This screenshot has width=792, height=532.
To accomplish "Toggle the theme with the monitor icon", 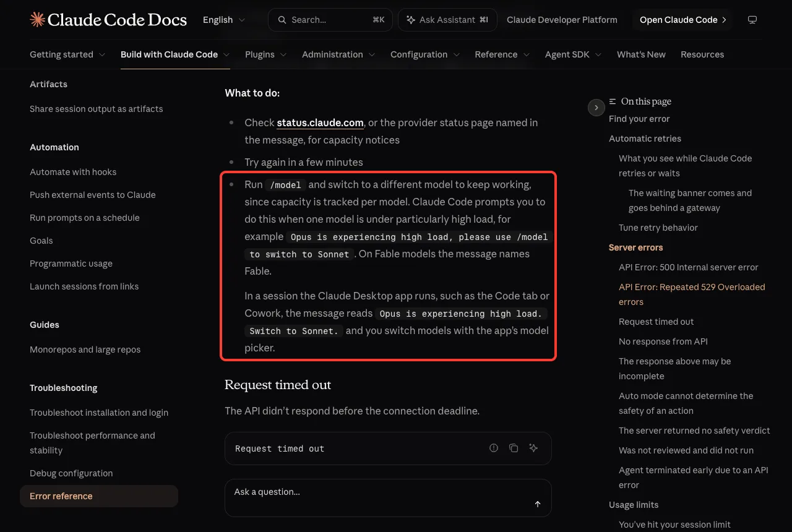I will [752, 20].
